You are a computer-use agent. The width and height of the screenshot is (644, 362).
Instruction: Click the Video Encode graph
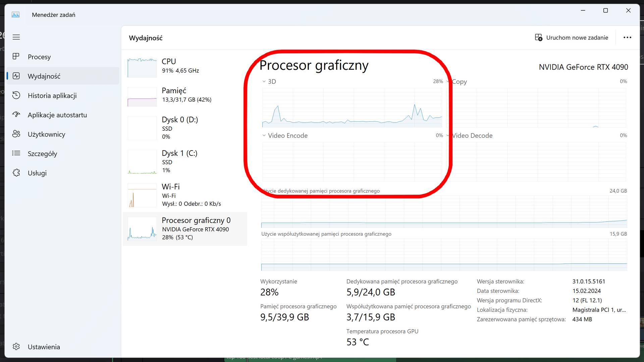point(352,162)
